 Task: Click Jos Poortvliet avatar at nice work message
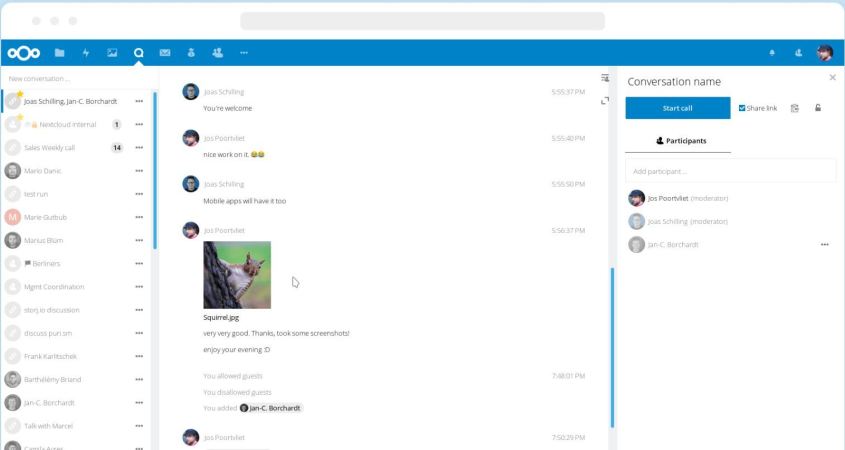pos(191,138)
